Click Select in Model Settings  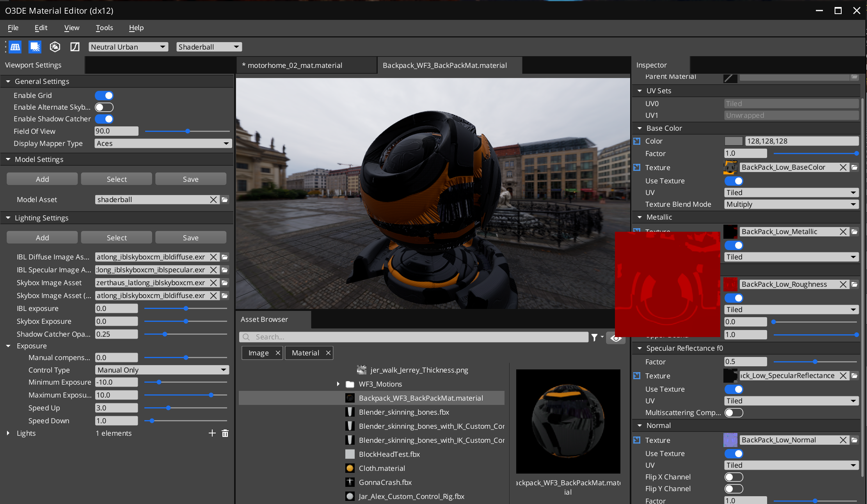[117, 179]
